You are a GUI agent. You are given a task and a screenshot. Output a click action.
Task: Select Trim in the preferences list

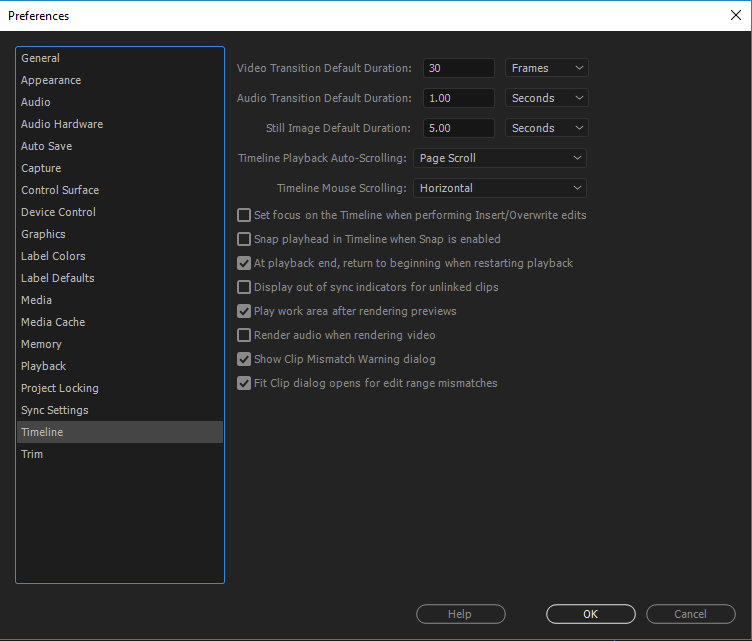tap(32, 454)
